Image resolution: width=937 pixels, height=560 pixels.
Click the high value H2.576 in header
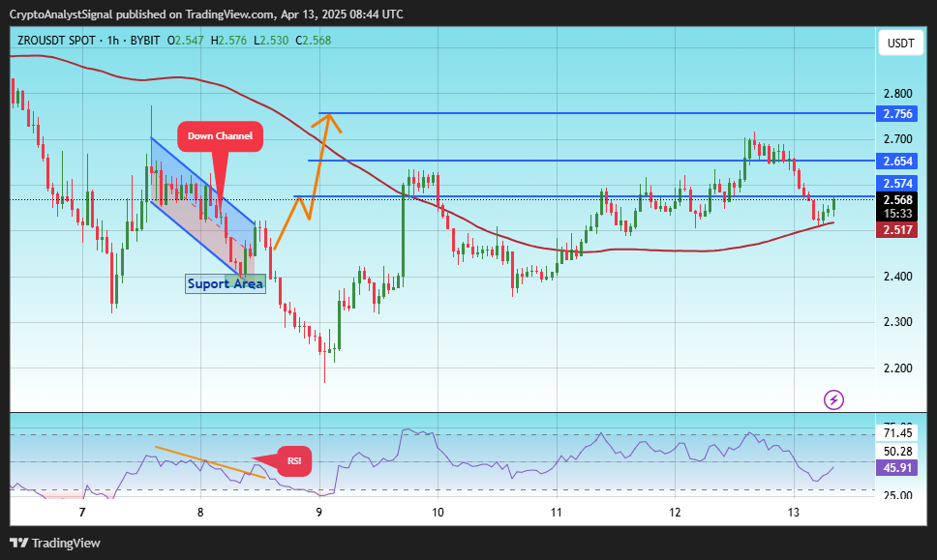pos(228,41)
